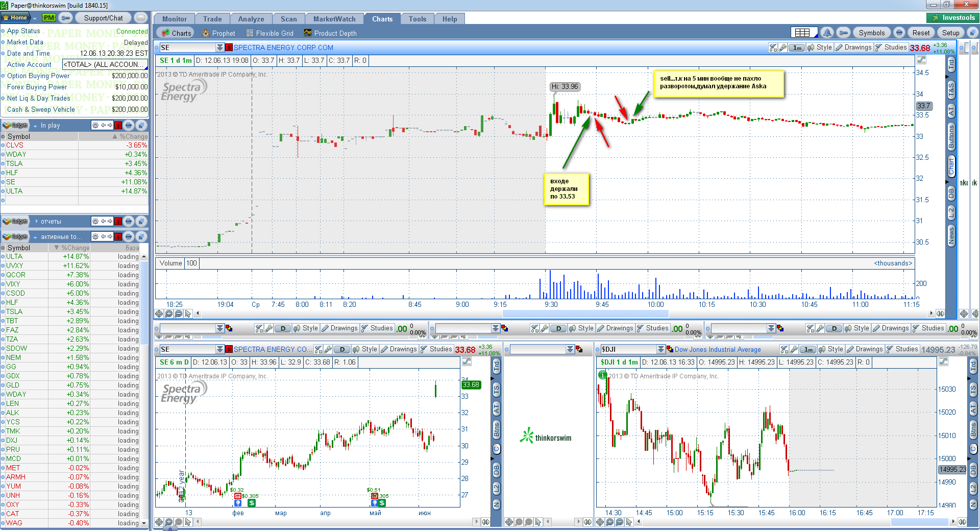
Task: Toggle Chart side tab on main chart
Action: click(951, 167)
